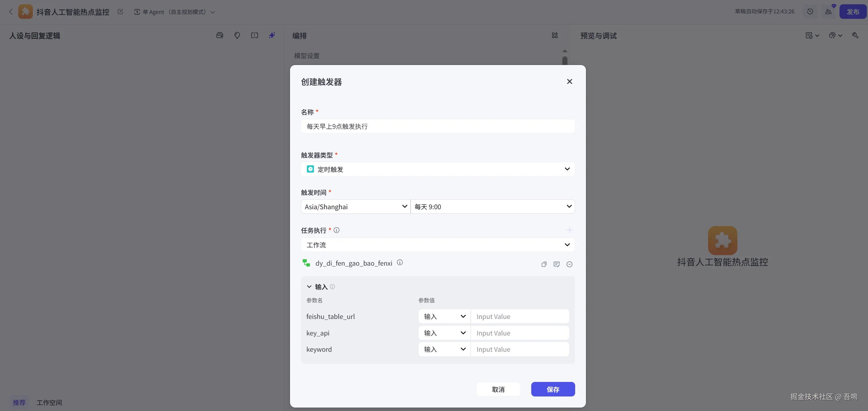Click info icon next to workflow name

[399, 263]
